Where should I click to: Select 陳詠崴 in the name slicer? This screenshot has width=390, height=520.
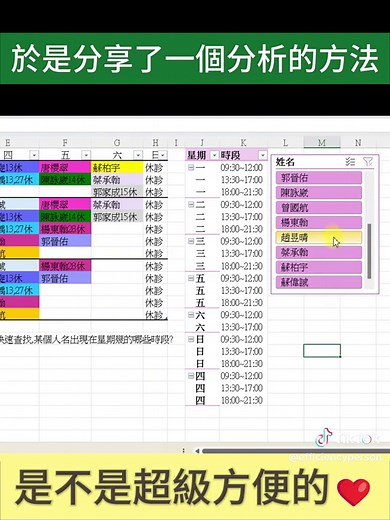(x=319, y=193)
